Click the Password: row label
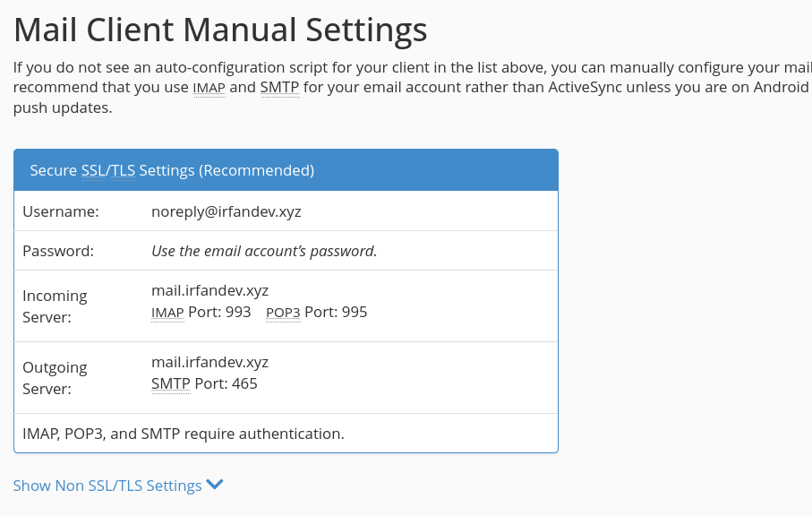This screenshot has width=812, height=516. point(58,251)
